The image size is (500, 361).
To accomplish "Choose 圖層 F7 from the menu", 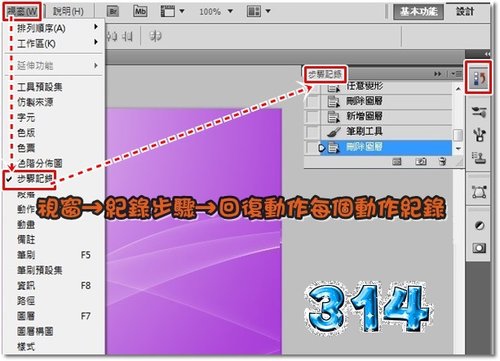I will pos(54,316).
